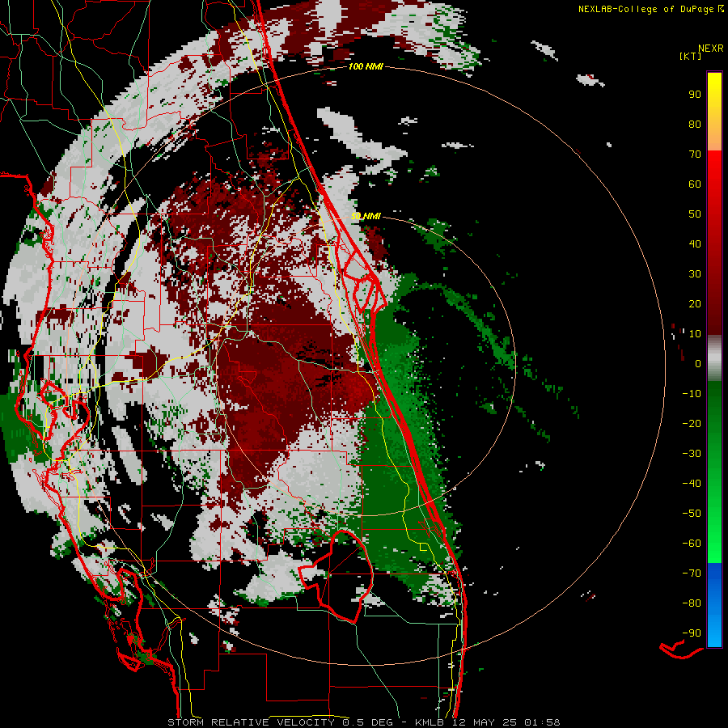Click the '70' value on the velocity scale
Image resolution: width=728 pixels, height=728 pixels.
[695, 154]
